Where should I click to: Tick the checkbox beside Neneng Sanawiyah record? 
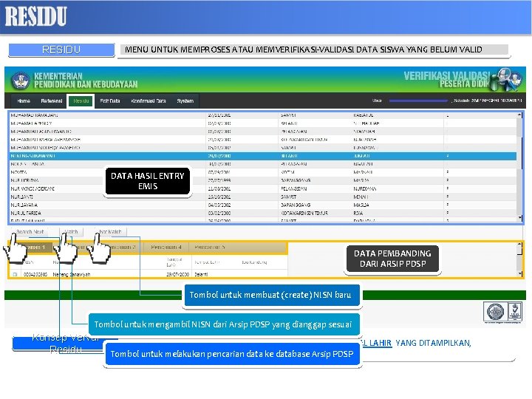click(x=15, y=274)
